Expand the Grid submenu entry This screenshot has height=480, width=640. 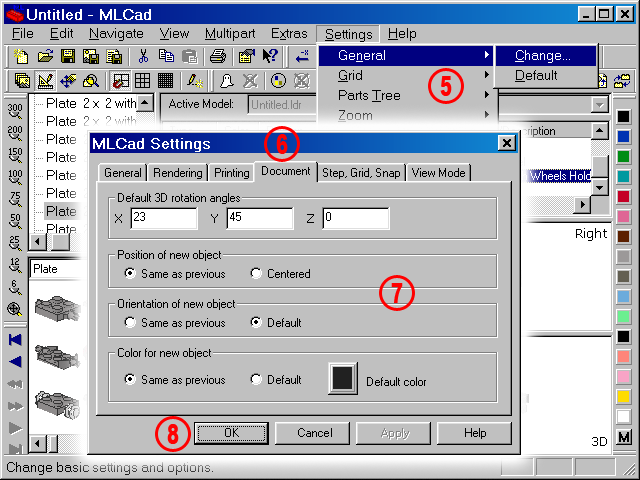[x=407, y=75]
